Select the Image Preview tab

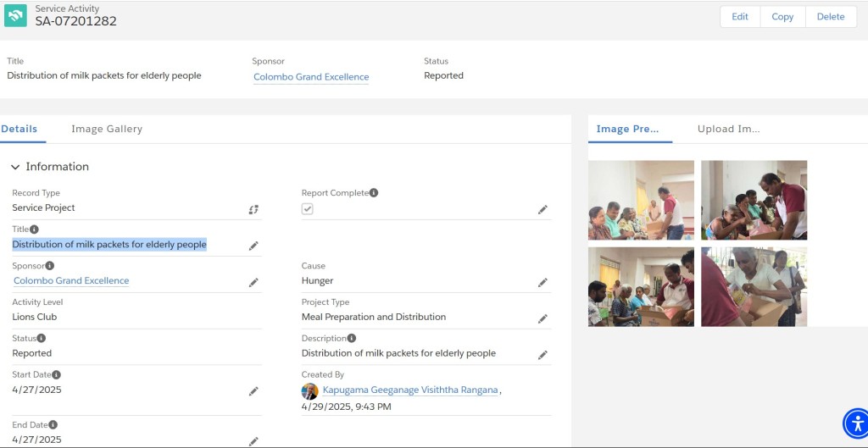(628, 129)
